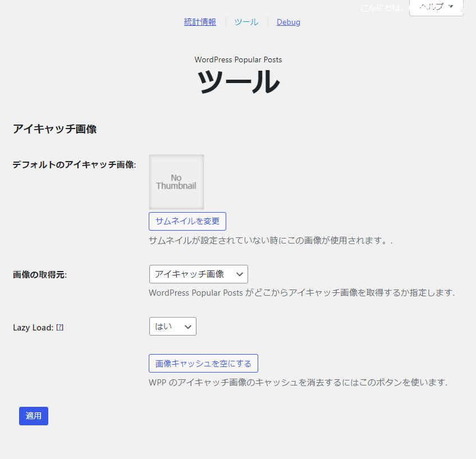476x459 pixels.
Task: Click the blue 適用 apply button
Action: coord(34,416)
